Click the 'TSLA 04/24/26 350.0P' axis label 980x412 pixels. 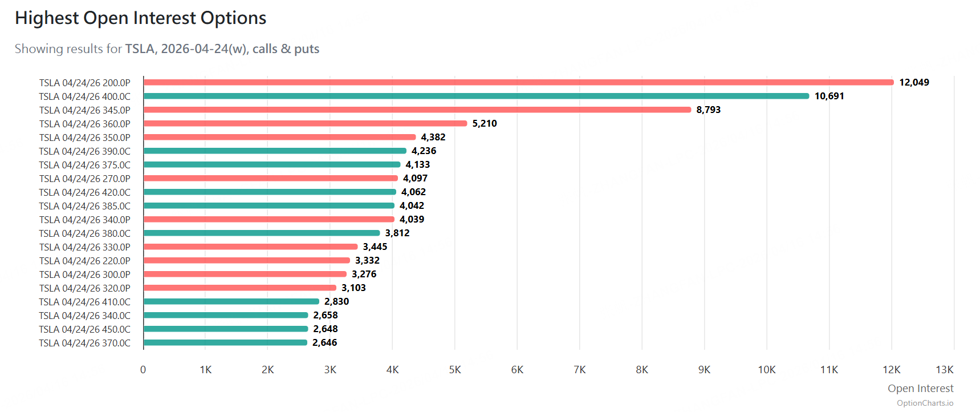click(x=84, y=138)
